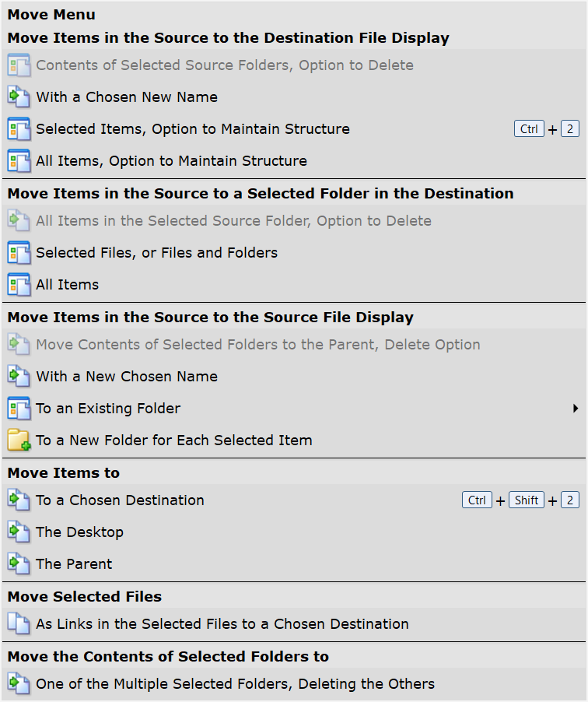
Task: Click icon beside 'To a Chosen Destination'
Action: click(18, 500)
